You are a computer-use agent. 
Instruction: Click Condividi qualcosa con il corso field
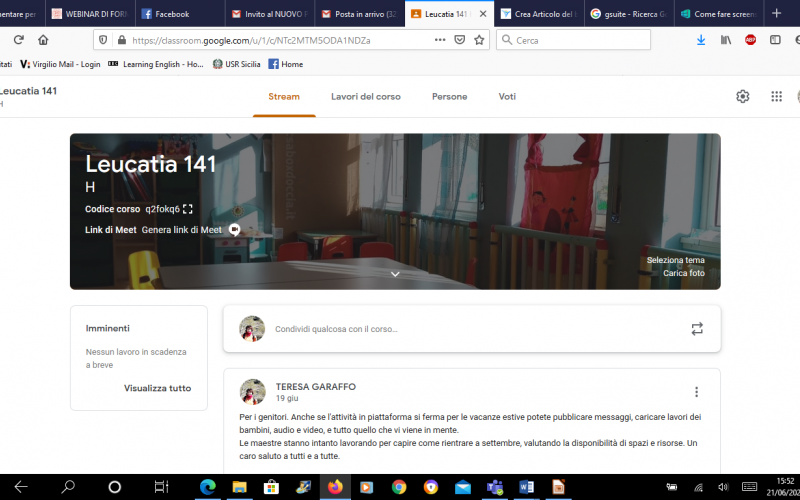(472, 329)
